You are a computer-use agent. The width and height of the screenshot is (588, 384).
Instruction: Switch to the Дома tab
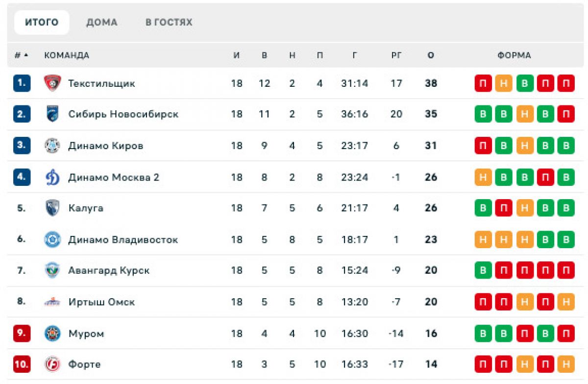tap(102, 23)
